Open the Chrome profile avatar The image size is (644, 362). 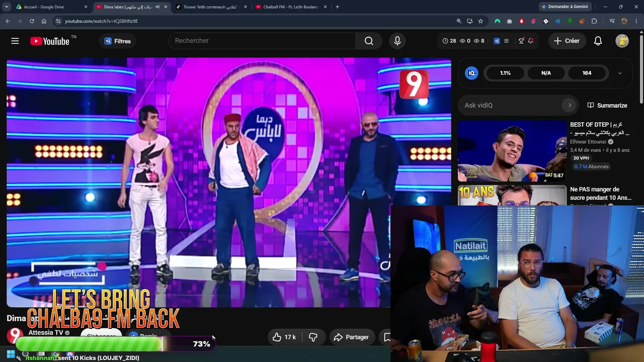click(x=624, y=21)
